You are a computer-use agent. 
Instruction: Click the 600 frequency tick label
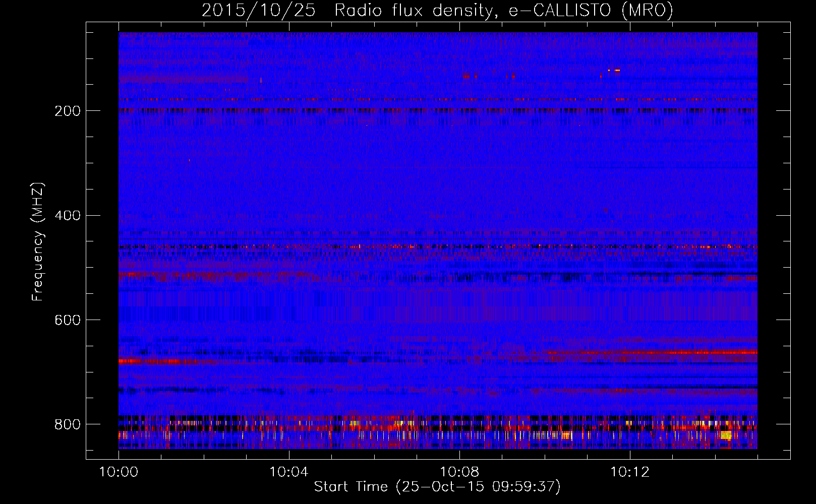click(x=68, y=321)
